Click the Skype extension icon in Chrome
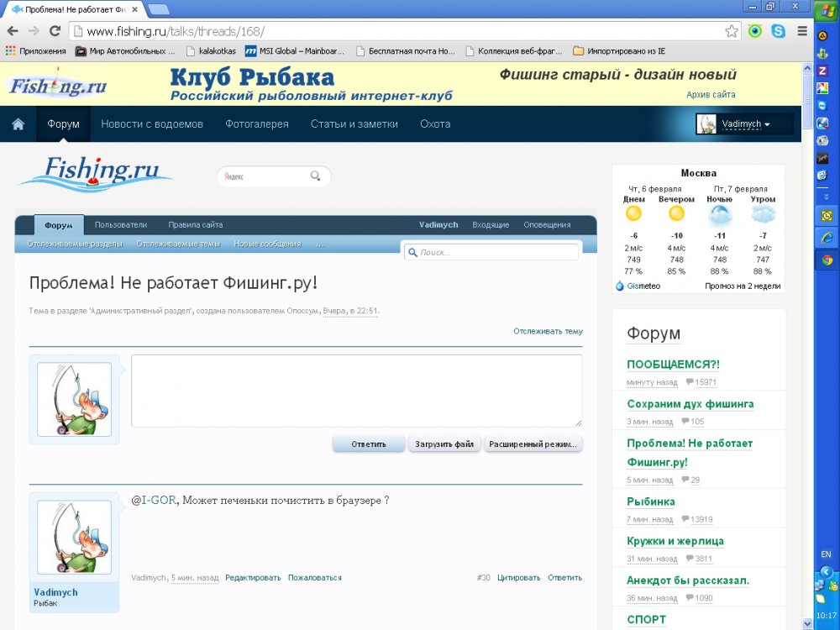Viewport: 840px width, 630px height. coord(779,31)
